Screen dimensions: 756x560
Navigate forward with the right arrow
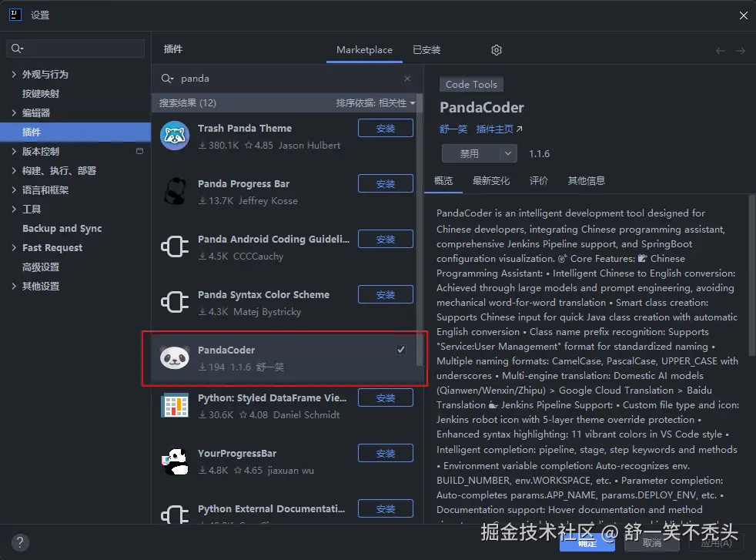(x=741, y=50)
